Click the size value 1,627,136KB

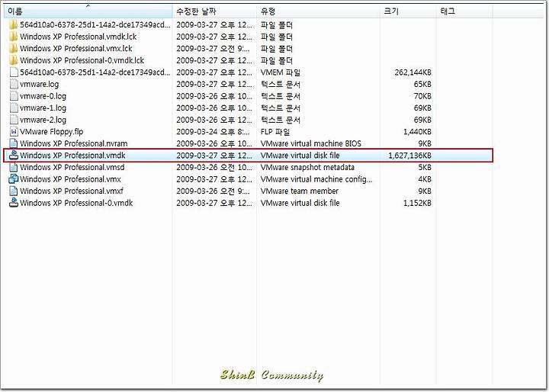pos(409,155)
